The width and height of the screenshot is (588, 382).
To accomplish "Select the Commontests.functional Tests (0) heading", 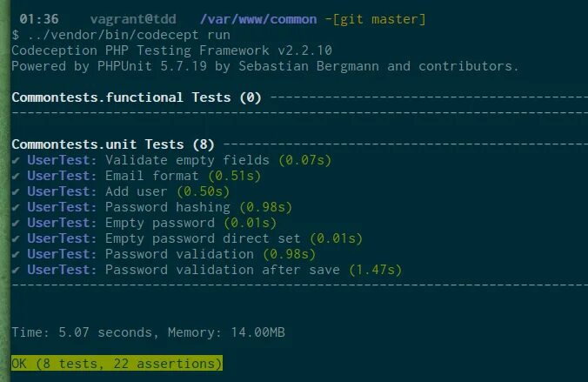I will tap(137, 97).
